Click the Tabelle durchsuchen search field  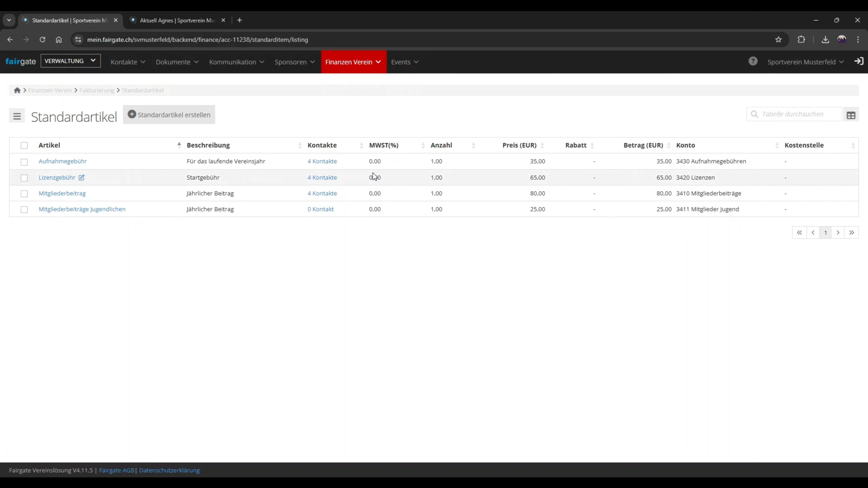pos(794,114)
